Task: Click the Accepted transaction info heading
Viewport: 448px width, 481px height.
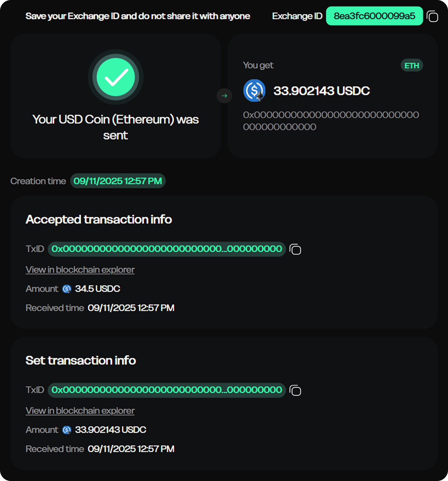Action: coord(99,219)
